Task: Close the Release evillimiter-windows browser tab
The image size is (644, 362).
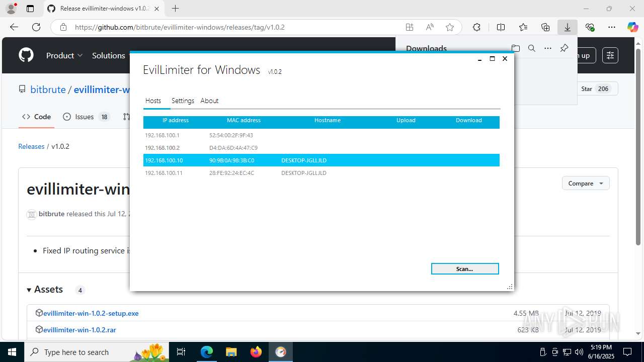Action: 156,9
